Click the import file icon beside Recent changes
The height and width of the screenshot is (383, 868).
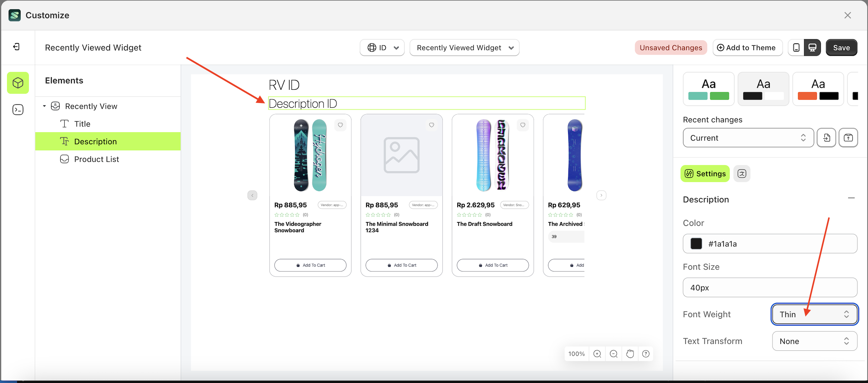tap(826, 138)
